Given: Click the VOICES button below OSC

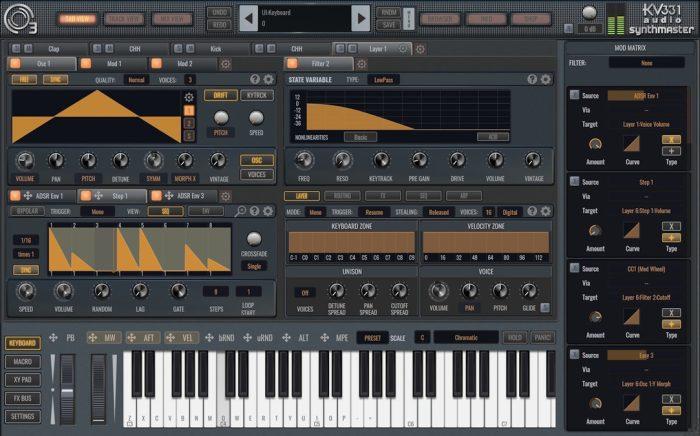Looking at the screenshot, I should 257,174.
